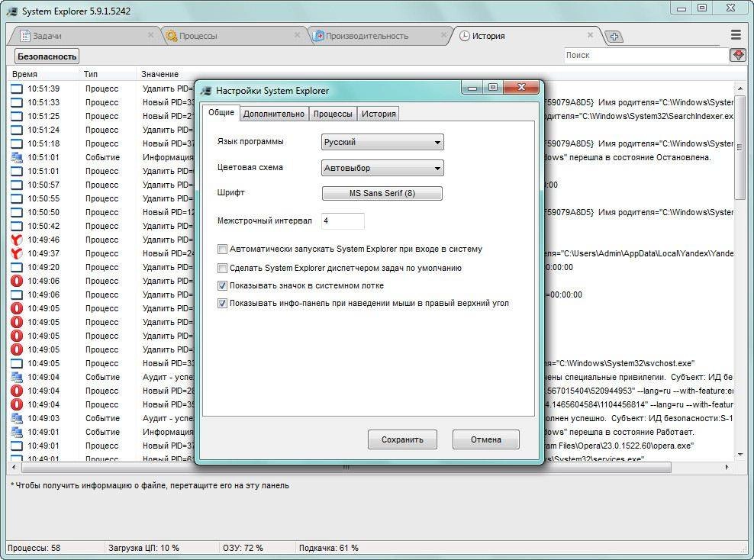
Task: Click window icon in the 10:51:39 row
Action: tap(17, 89)
